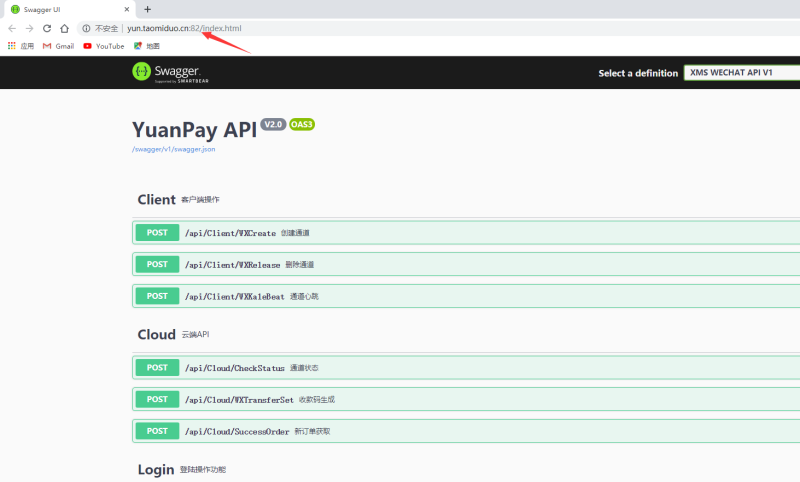Viewport: 800px width, 482px height.
Task: Open the Apps grid bookmark icon
Action: [12, 46]
